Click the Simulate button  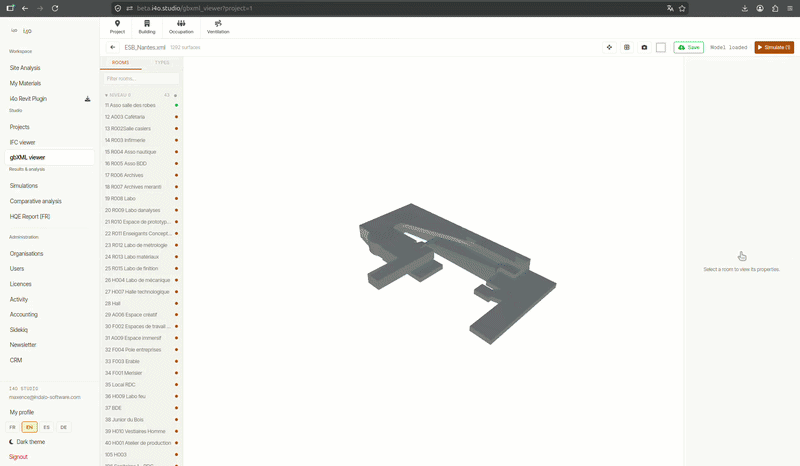774,47
